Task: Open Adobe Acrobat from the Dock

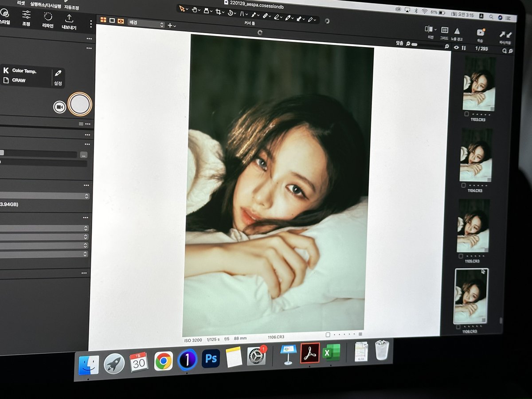Action: tap(310, 353)
